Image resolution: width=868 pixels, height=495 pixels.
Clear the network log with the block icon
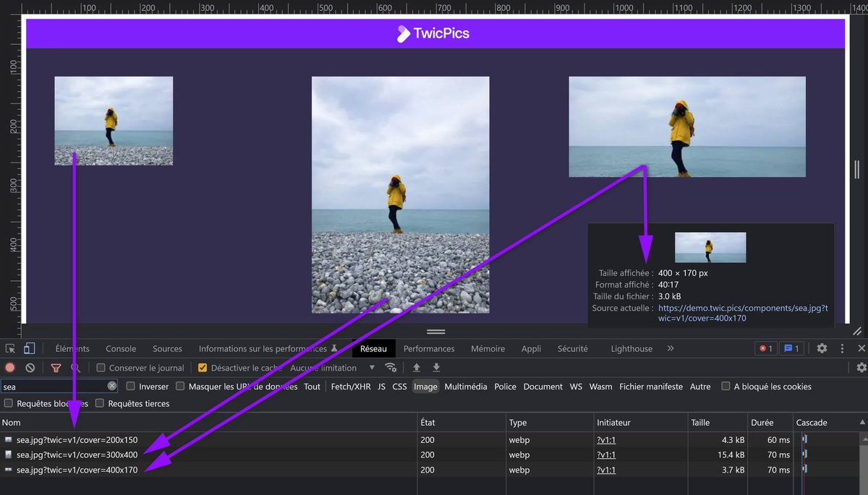(30, 368)
